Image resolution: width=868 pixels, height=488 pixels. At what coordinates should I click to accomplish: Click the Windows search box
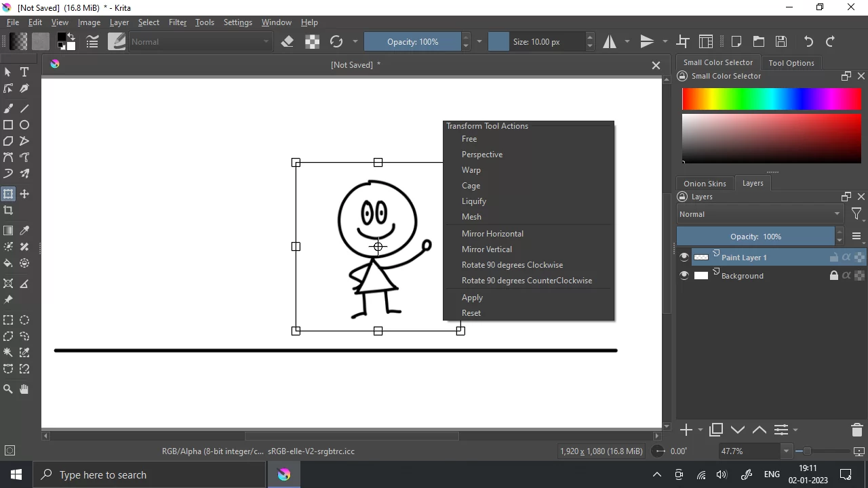[x=150, y=474]
